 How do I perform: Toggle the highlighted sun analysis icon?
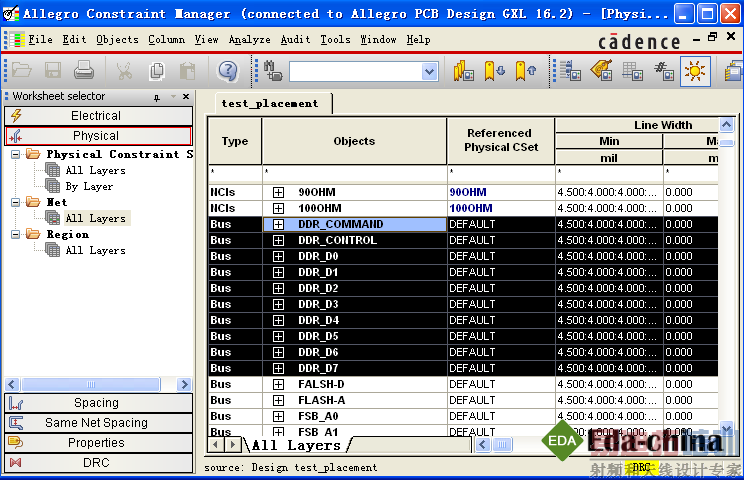[x=695, y=71]
